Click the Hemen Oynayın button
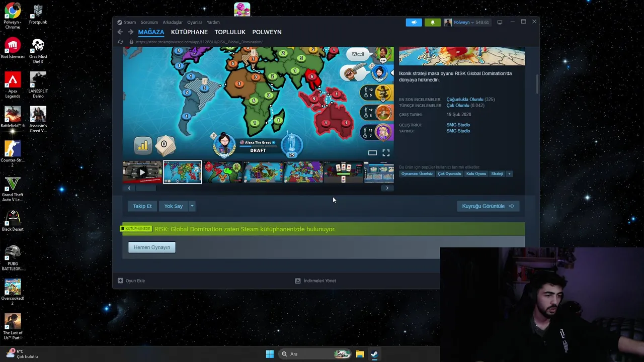The height and width of the screenshot is (362, 644). point(152,247)
